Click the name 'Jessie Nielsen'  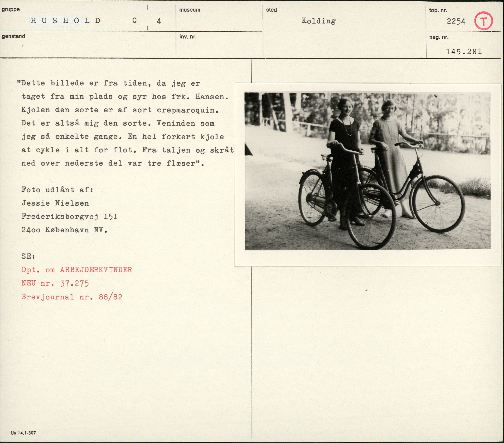coord(55,203)
